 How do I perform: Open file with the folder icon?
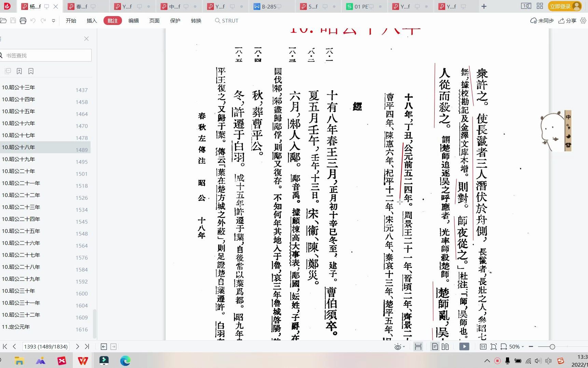point(3,21)
